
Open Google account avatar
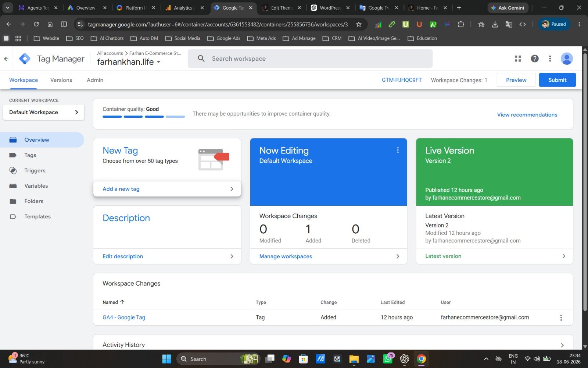[x=567, y=59]
